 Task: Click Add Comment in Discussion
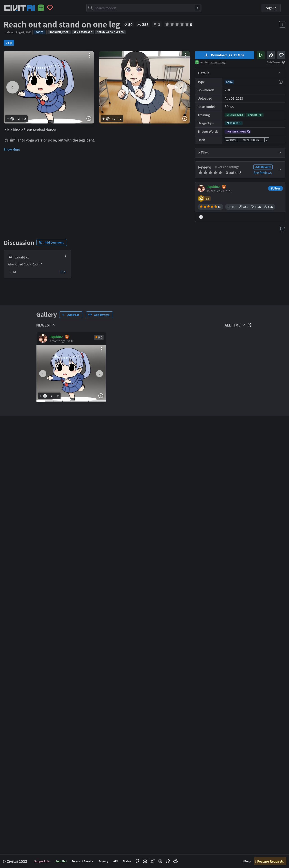[x=52, y=243]
